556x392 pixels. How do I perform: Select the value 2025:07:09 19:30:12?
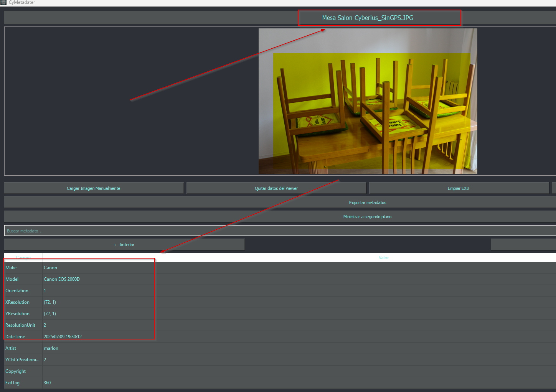pyautogui.click(x=299, y=337)
